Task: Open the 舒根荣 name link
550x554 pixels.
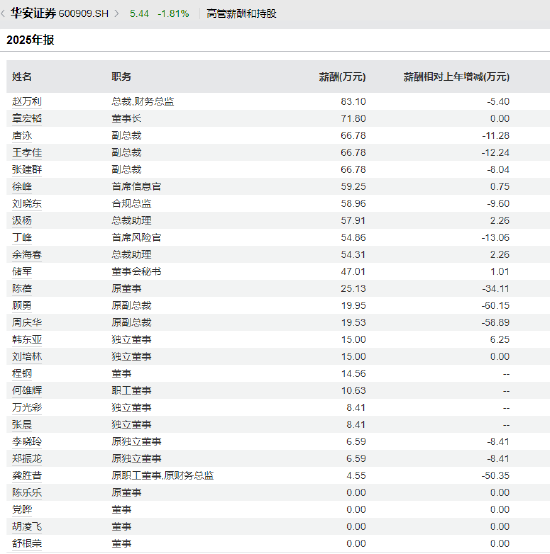Action: pyautogui.click(x=27, y=543)
